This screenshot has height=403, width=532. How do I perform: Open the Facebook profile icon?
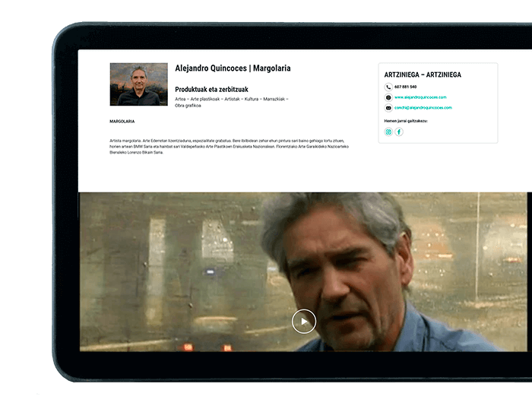click(399, 132)
